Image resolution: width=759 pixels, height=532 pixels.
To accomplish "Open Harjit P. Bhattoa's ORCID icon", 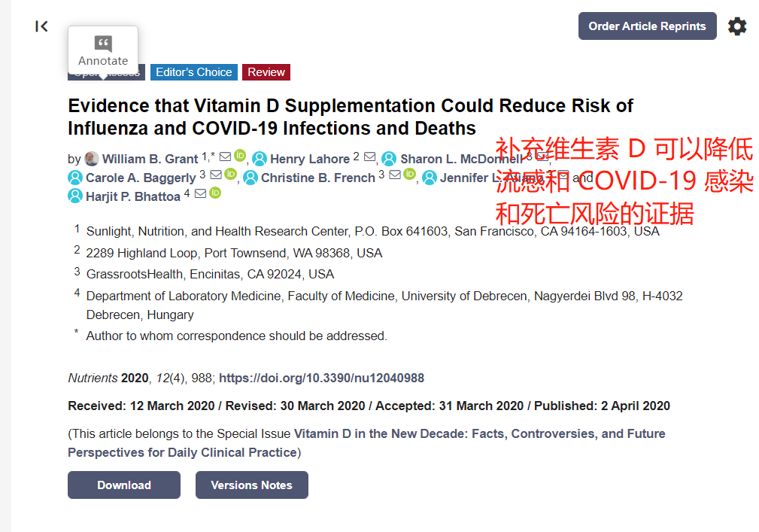I will click(215, 193).
